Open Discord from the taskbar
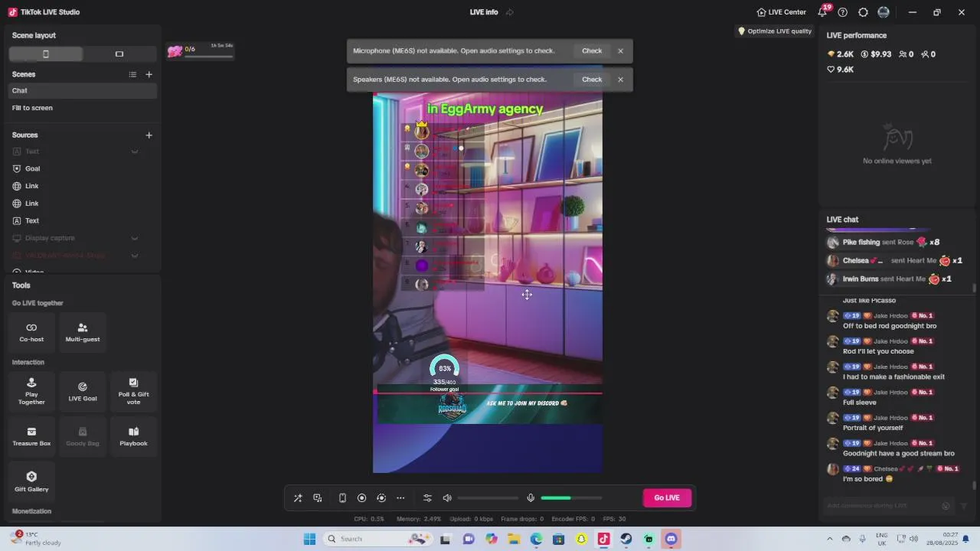 click(x=671, y=539)
